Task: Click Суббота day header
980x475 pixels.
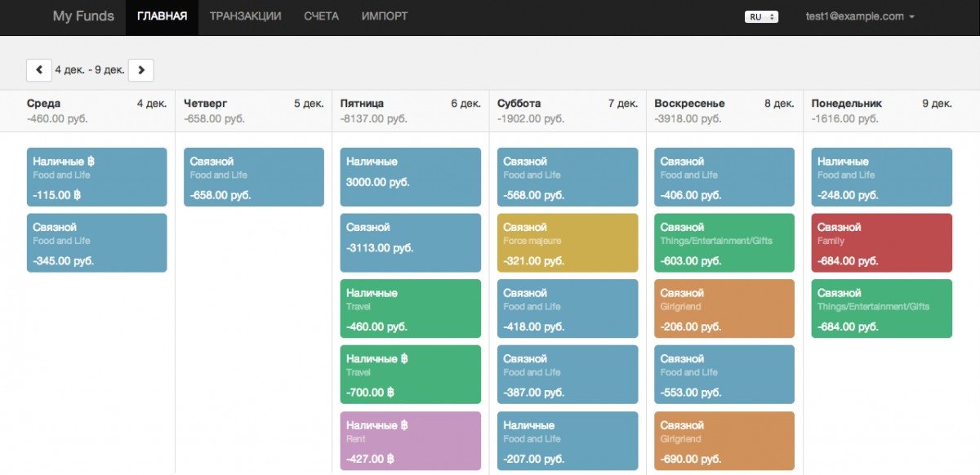Action: pyautogui.click(x=519, y=104)
